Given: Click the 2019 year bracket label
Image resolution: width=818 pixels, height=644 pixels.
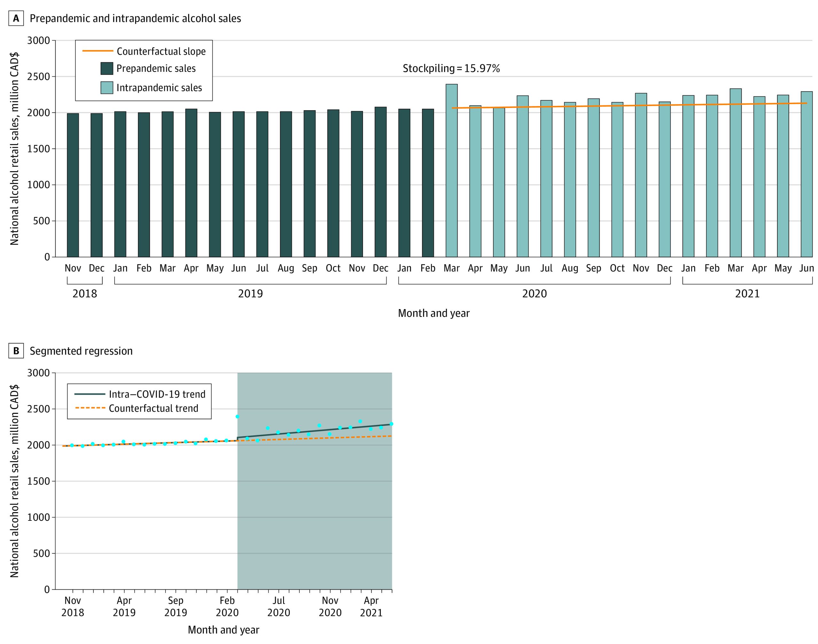Looking at the screenshot, I should [250, 294].
